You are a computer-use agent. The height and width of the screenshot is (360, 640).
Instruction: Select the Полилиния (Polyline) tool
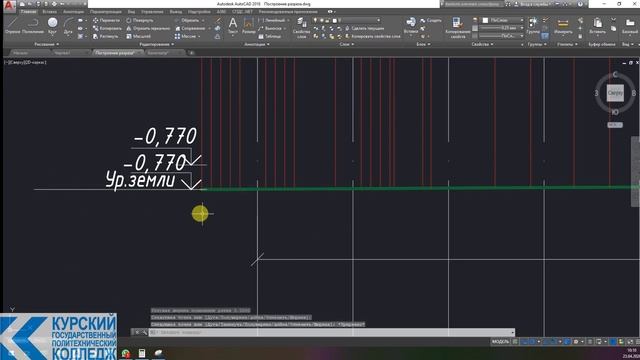point(33,25)
